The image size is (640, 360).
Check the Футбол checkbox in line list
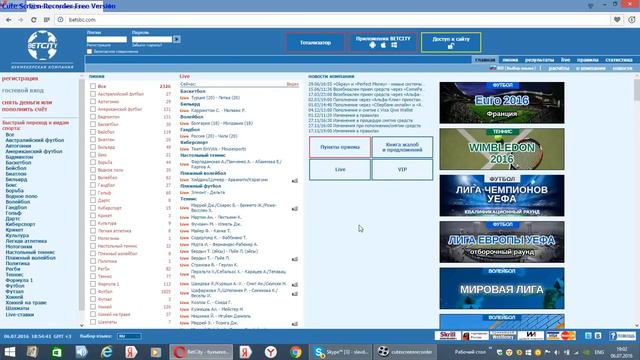coord(93,291)
